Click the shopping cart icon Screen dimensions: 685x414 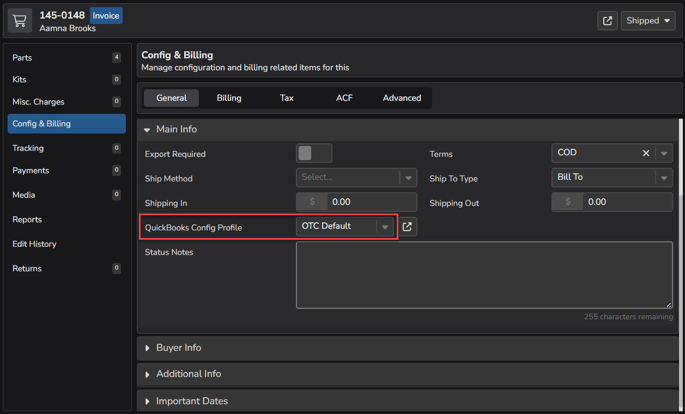pos(19,20)
